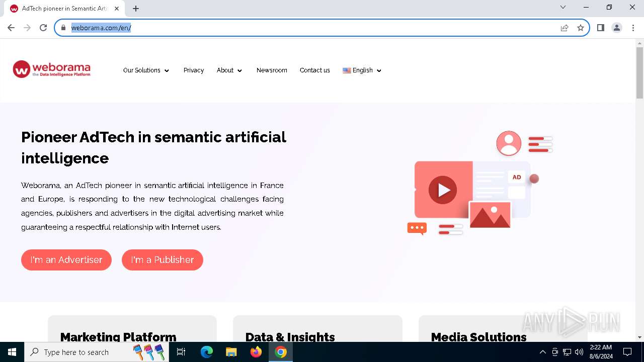Open the notification center
The image size is (644, 362).
coord(627,352)
